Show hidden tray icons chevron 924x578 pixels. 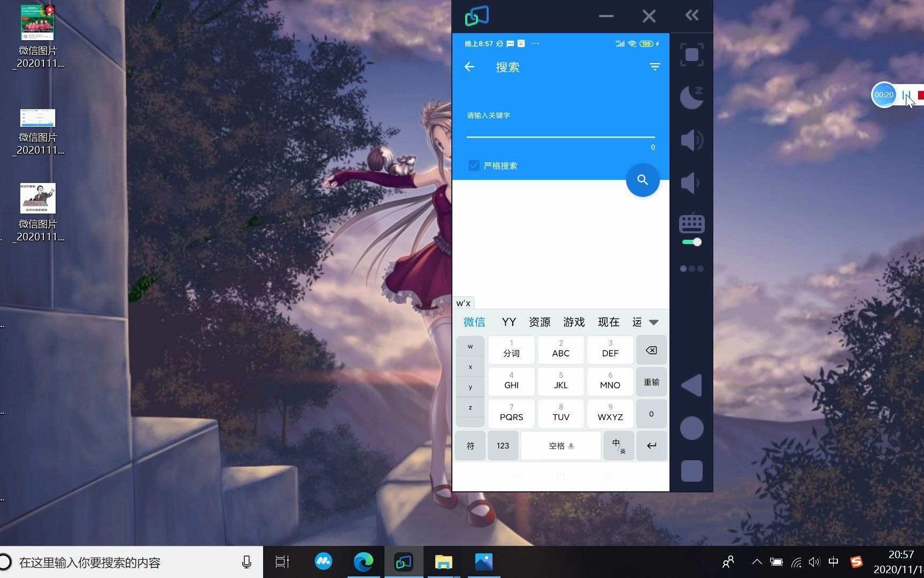(757, 562)
